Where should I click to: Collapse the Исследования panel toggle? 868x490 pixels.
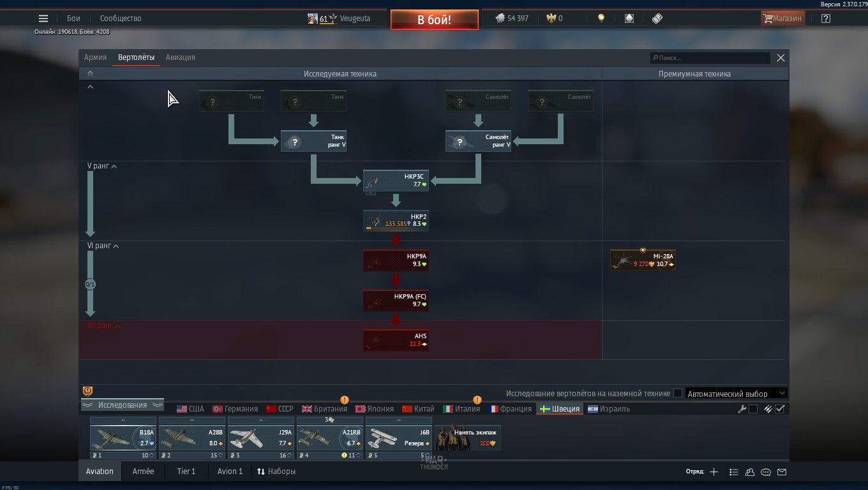pos(123,405)
